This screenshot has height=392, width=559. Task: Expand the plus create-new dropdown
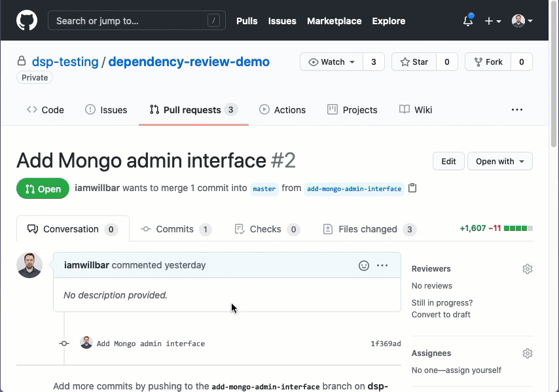(492, 21)
